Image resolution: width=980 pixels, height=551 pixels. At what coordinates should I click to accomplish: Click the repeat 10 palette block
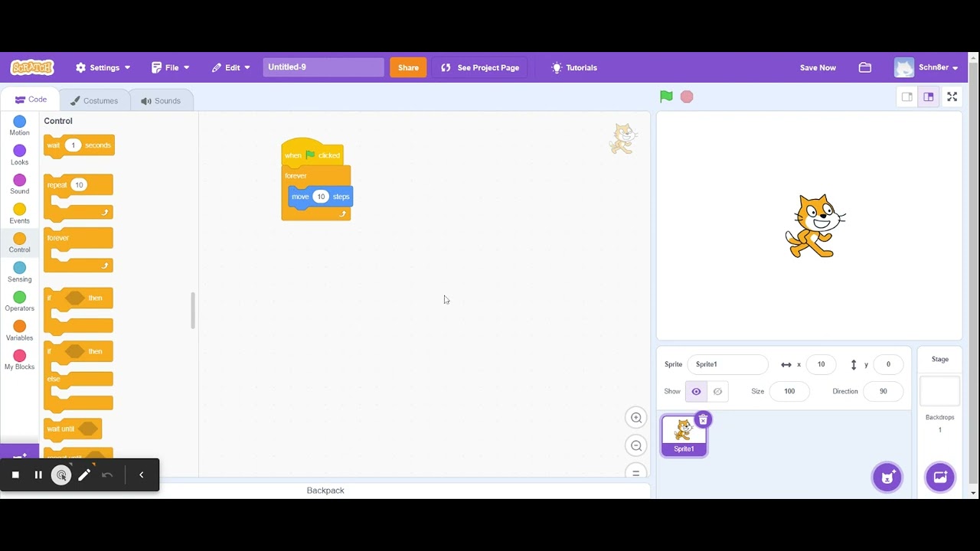pyautogui.click(x=78, y=196)
